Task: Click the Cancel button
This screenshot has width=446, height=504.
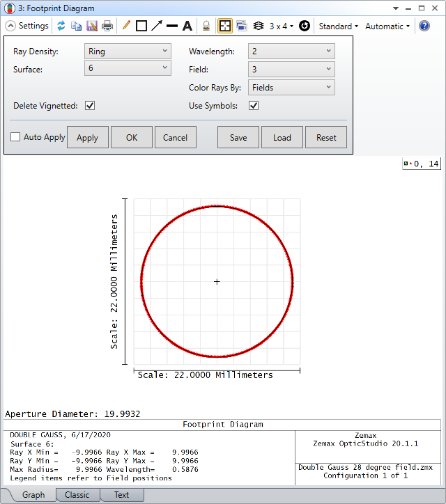Action: (x=176, y=137)
